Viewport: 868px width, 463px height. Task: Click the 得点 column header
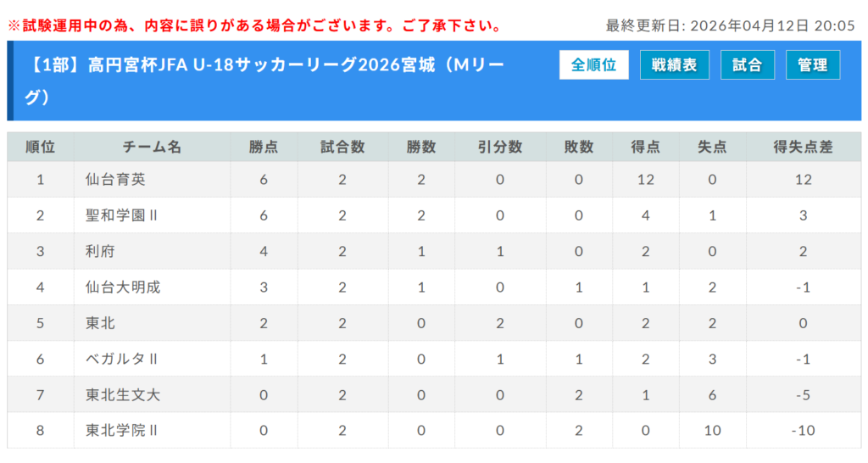click(x=646, y=147)
